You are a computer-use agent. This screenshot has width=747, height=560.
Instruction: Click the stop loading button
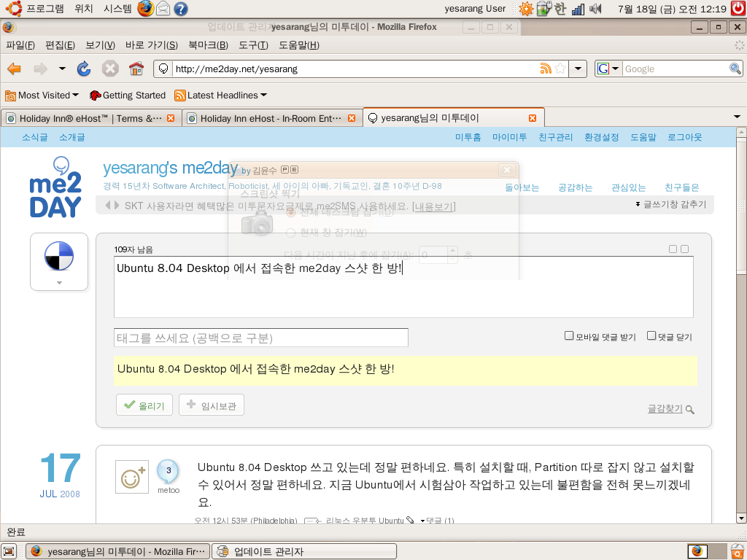point(110,69)
